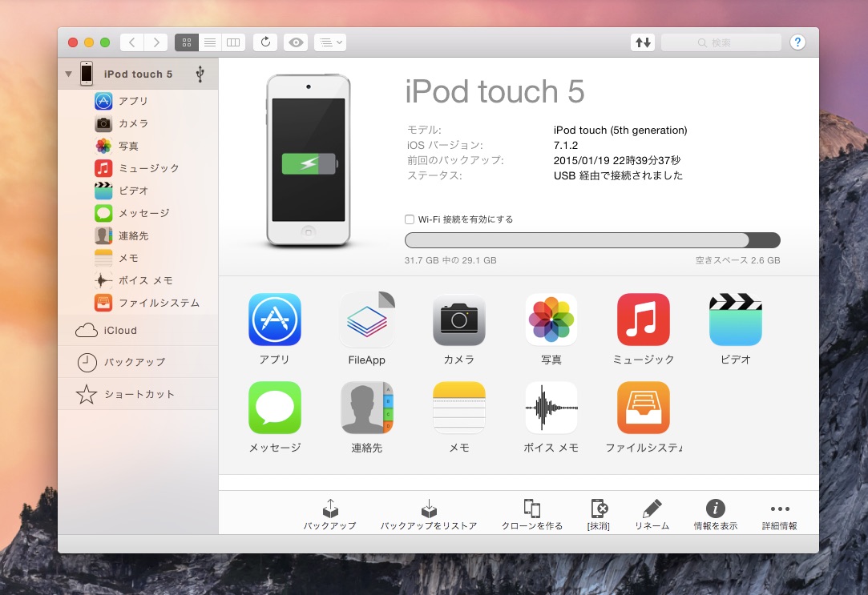Viewport: 868px width, 595px height.
Task: Open the カメラ icon in the main grid
Action: coord(459,320)
